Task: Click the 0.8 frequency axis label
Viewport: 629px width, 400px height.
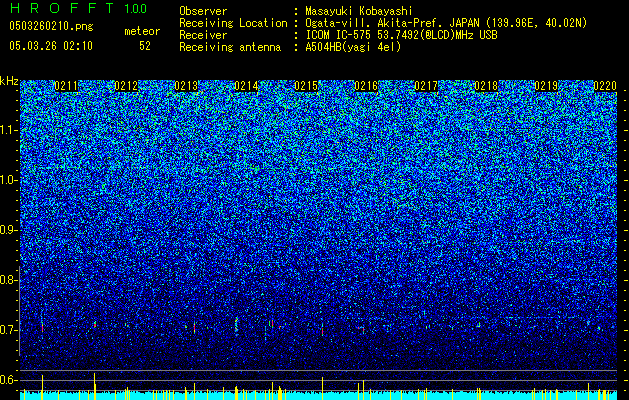Action: click(x=9, y=280)
